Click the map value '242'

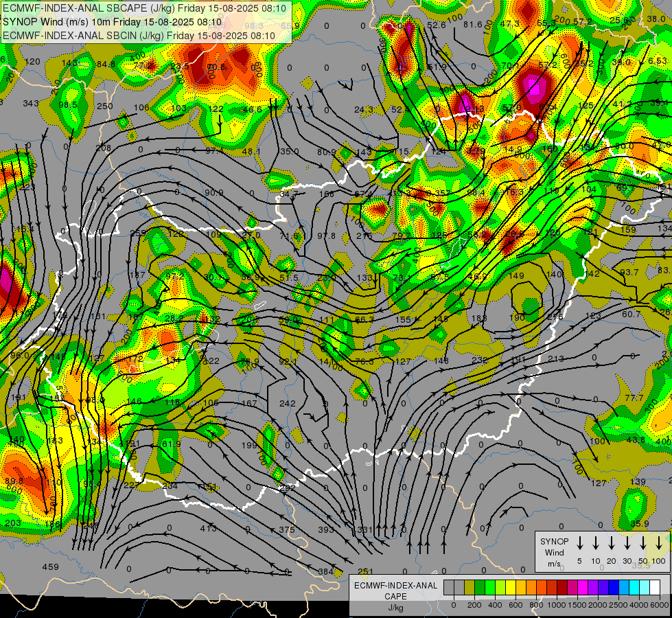pos(287,403)
